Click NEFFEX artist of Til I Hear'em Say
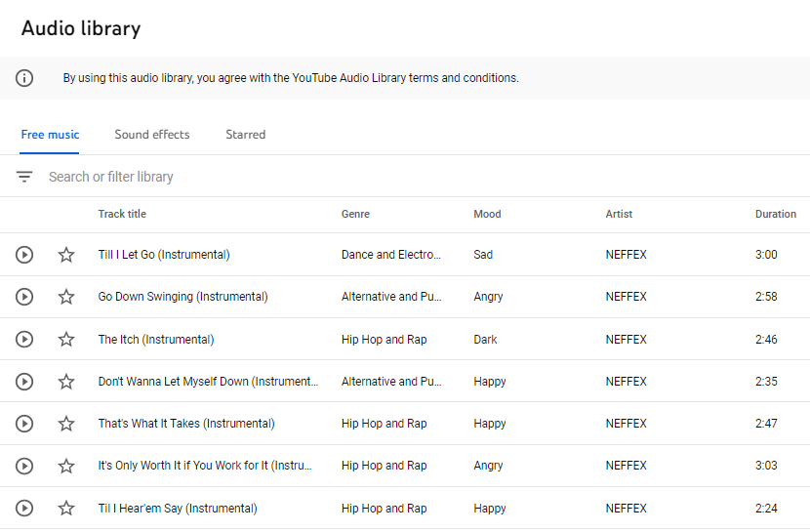Image resolution: width=810 pixels, height=532 pixels. click(x=627, y=509)
